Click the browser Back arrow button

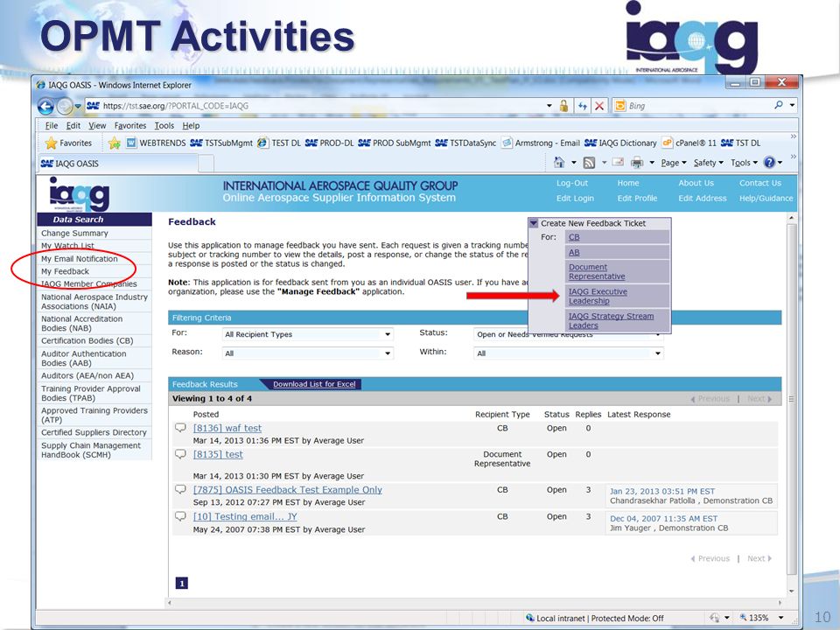pos(46,106)
